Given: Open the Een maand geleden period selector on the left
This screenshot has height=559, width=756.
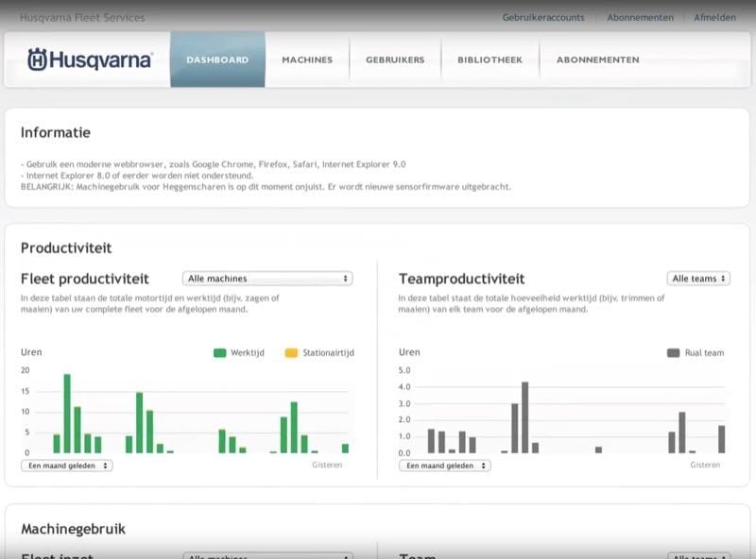Looking at the screenshot, I should [67, 466].
